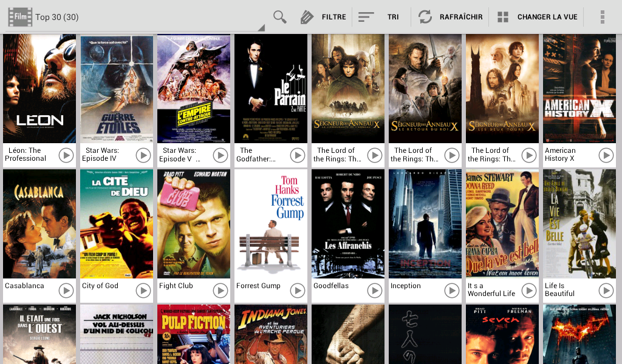
Task: Click CHANGER LA VUE to switch view
Action: click(x=537, y=17)
